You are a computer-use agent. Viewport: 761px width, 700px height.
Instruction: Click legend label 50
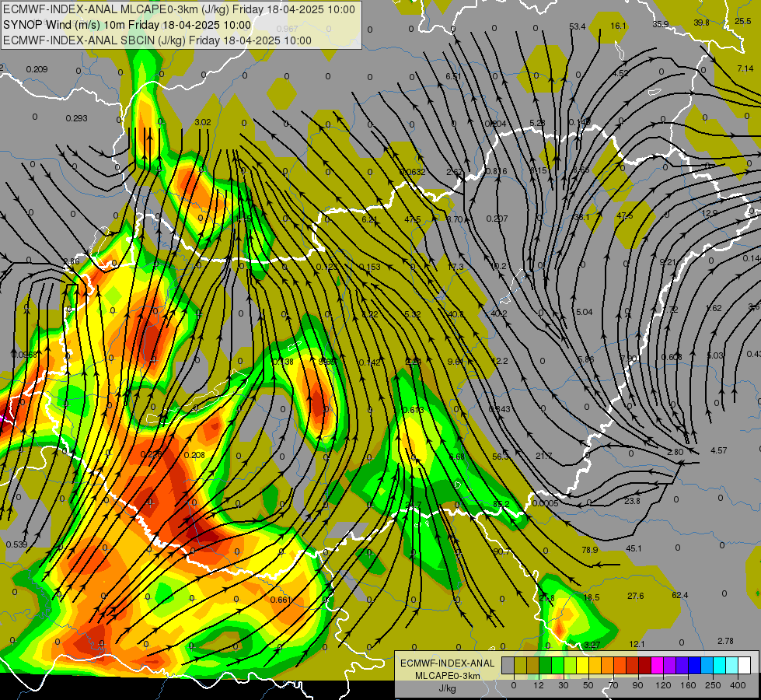coord(588,685)
